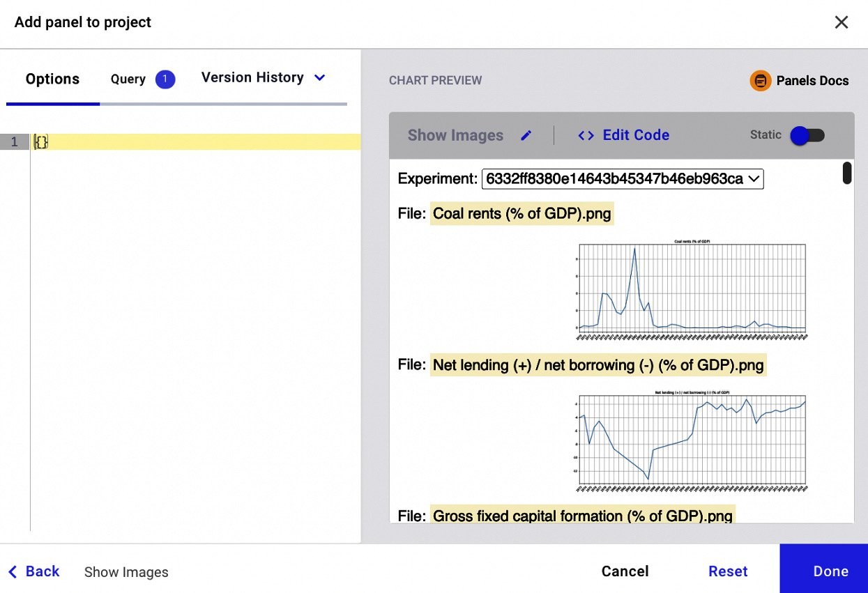Click the pencil edit icon beside Show Images
This screenshot has width=868, height=593.
[526, 135]
